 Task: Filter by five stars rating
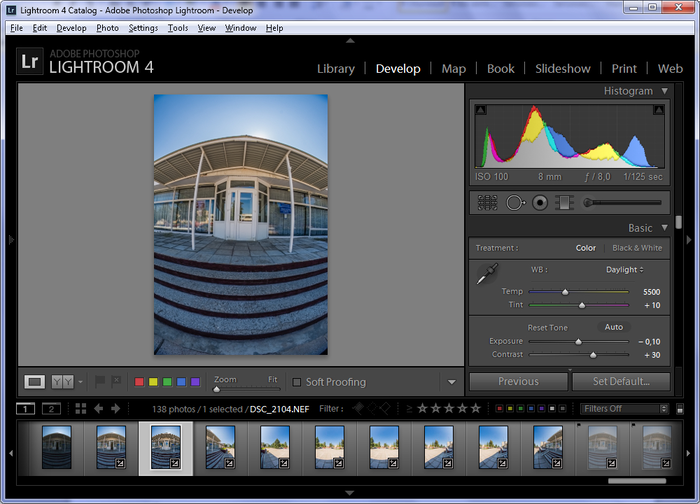[x=476, y=408]
